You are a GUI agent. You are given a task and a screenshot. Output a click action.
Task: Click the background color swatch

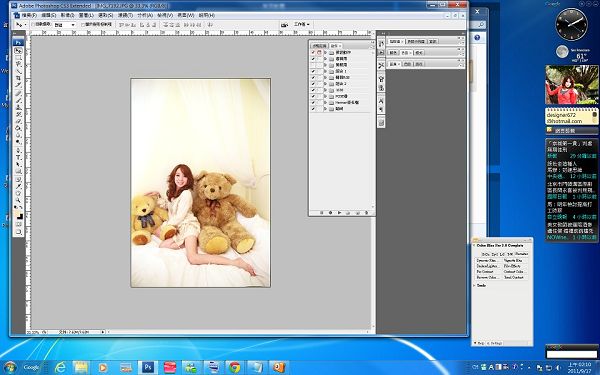pyautogui.click(x=20, y=217)
